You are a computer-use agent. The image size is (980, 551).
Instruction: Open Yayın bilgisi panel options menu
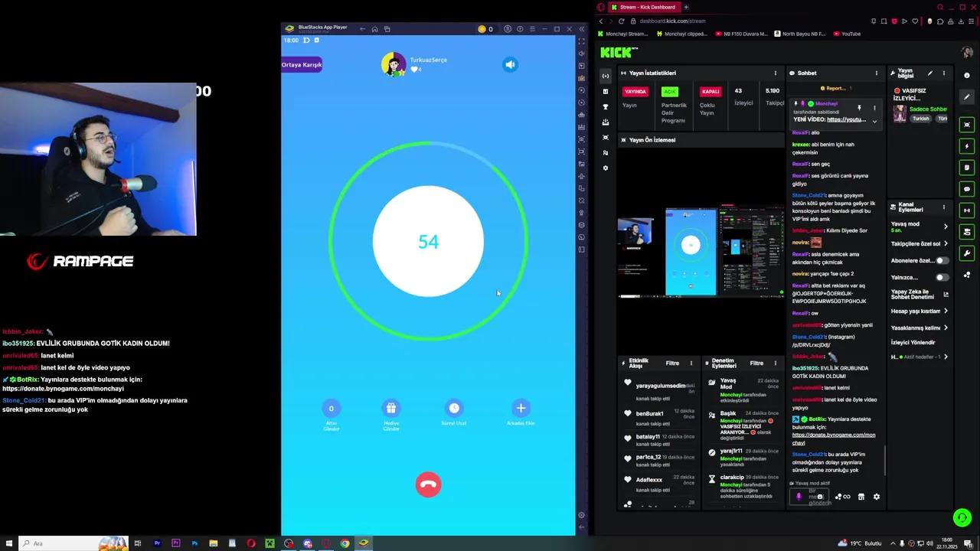(x=944, y=73)
